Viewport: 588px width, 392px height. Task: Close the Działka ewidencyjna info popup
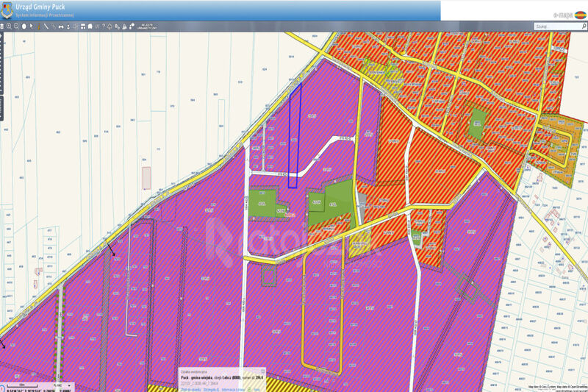[x=262, y=370]
